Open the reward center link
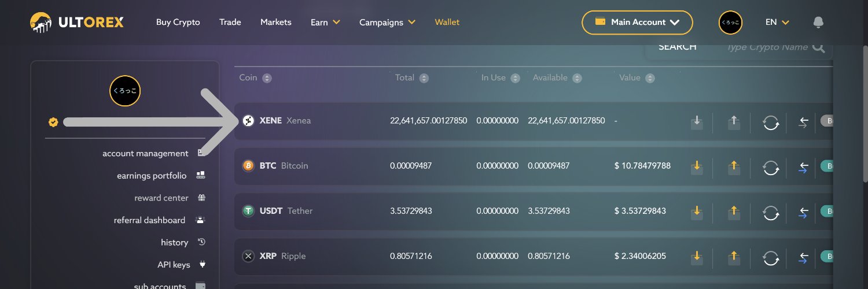This screenshot has width=868, height=289. click(x=161, y=198)
